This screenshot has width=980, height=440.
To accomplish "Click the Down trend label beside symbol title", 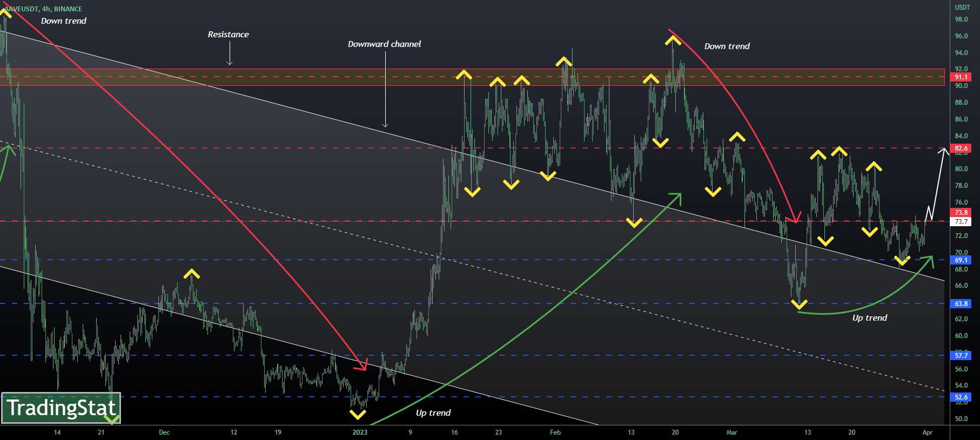I will (64, 21).
